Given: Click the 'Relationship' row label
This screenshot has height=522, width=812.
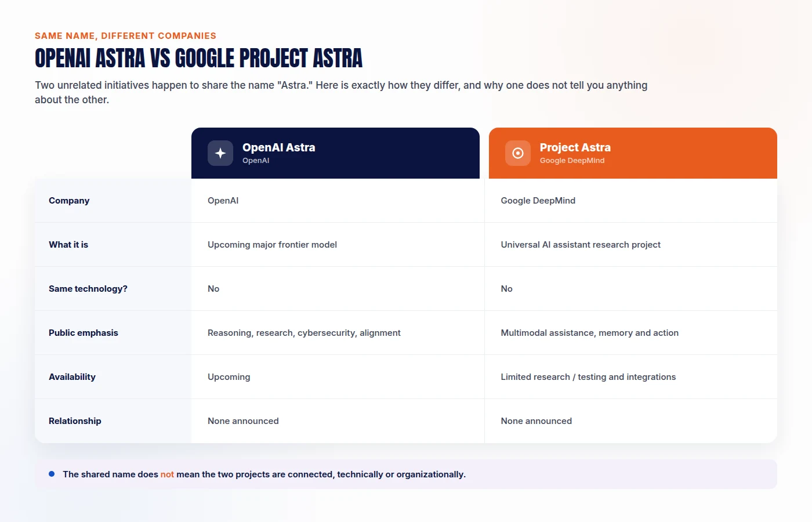Looking at the screenshot, I should coord(75,421).
